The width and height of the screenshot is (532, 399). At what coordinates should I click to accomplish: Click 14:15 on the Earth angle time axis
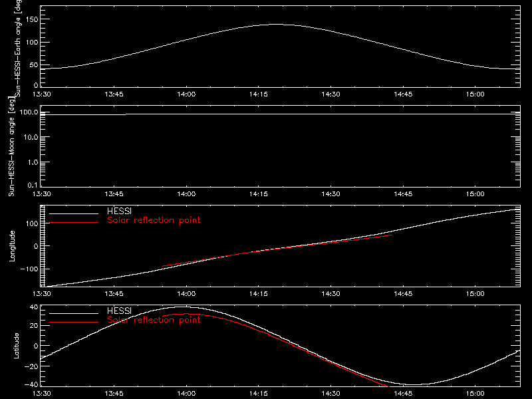pos(259,94)
